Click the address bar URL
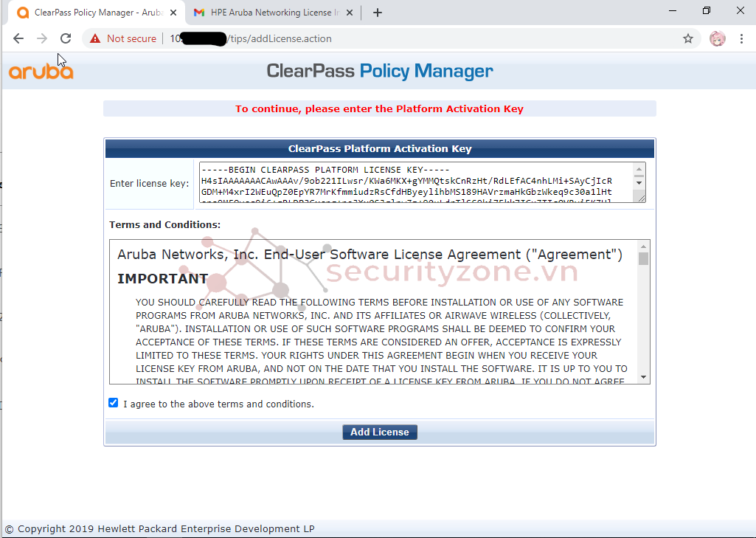Screen dimensions: 756x538 pos(280,38)
